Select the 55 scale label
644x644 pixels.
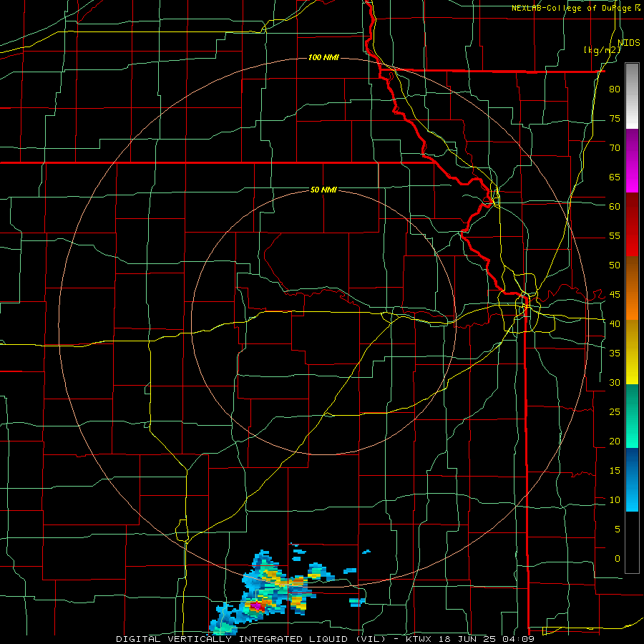[615, 236]
